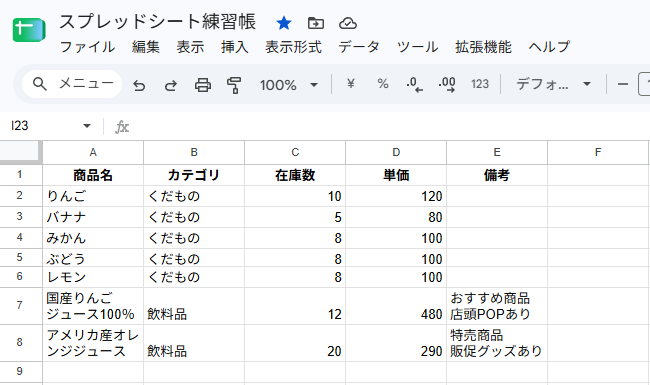This screenshot has height=385, width=650.
Task: Open the 表示 menu
Action: pos(190,47)
